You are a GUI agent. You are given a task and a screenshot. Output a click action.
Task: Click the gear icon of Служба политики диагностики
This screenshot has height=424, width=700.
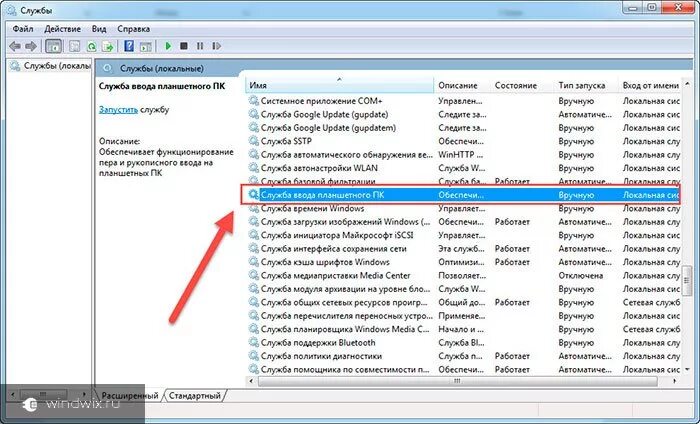[x=254, y=356]
